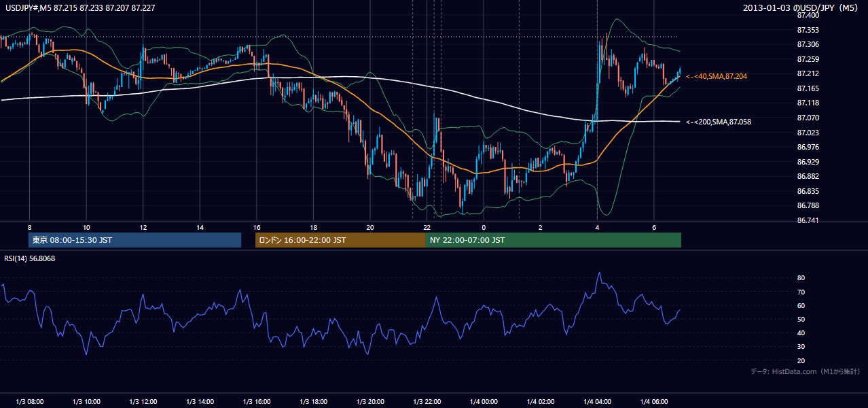Click hour label 2 under price chart
This screenshot has height=408, width=868.
coord(540,227)
